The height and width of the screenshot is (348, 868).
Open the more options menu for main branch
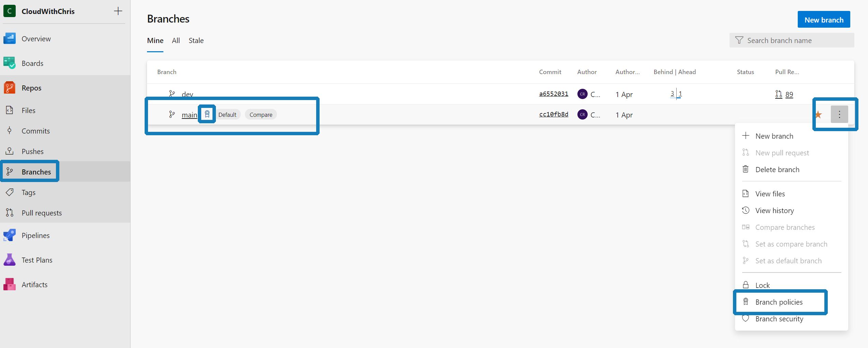point(839,114)
